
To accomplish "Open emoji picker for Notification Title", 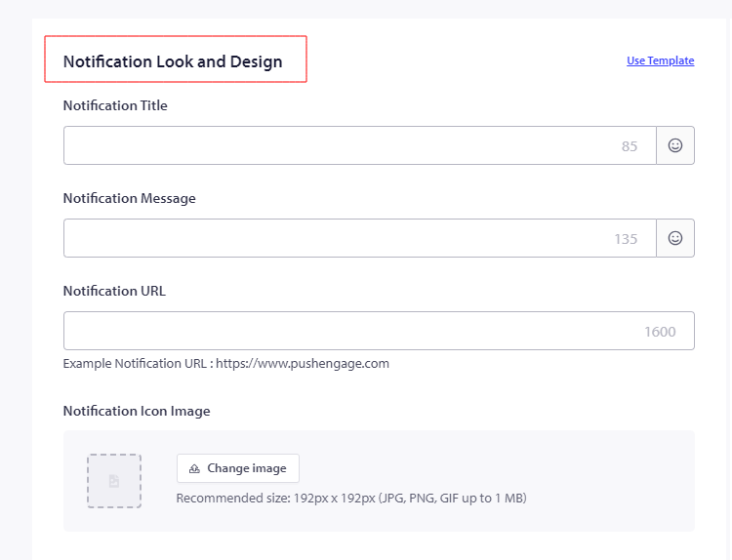I will point(674,145).
